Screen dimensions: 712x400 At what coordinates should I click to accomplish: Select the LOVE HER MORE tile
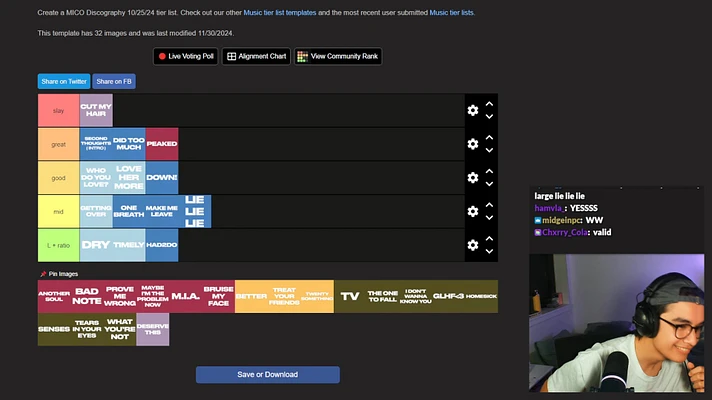129,178
